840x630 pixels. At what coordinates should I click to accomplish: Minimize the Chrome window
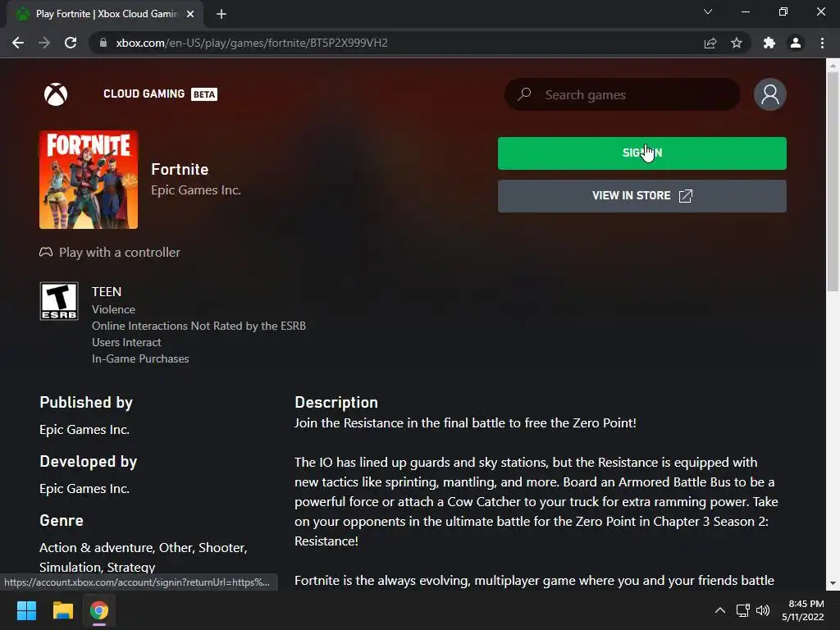click(746, 11)
